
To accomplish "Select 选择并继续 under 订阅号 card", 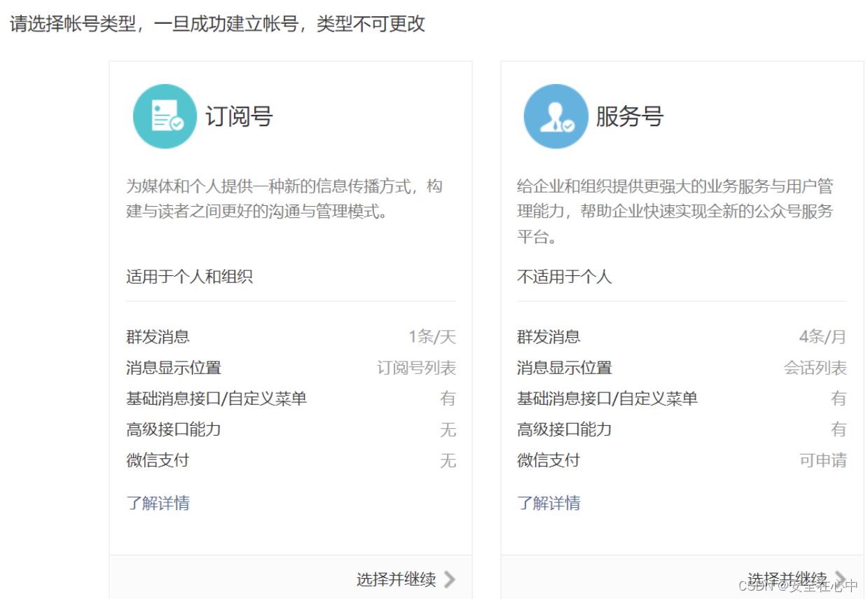I will (397, 579).
